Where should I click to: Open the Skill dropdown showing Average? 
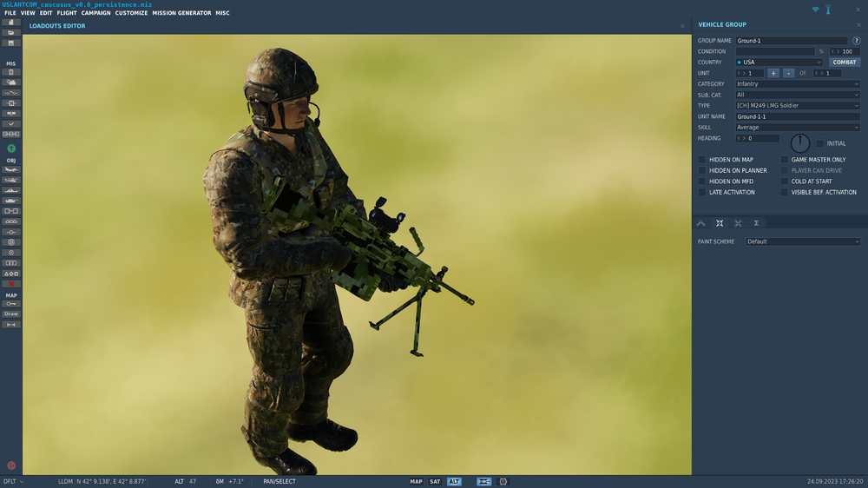(x=798, y=128)
